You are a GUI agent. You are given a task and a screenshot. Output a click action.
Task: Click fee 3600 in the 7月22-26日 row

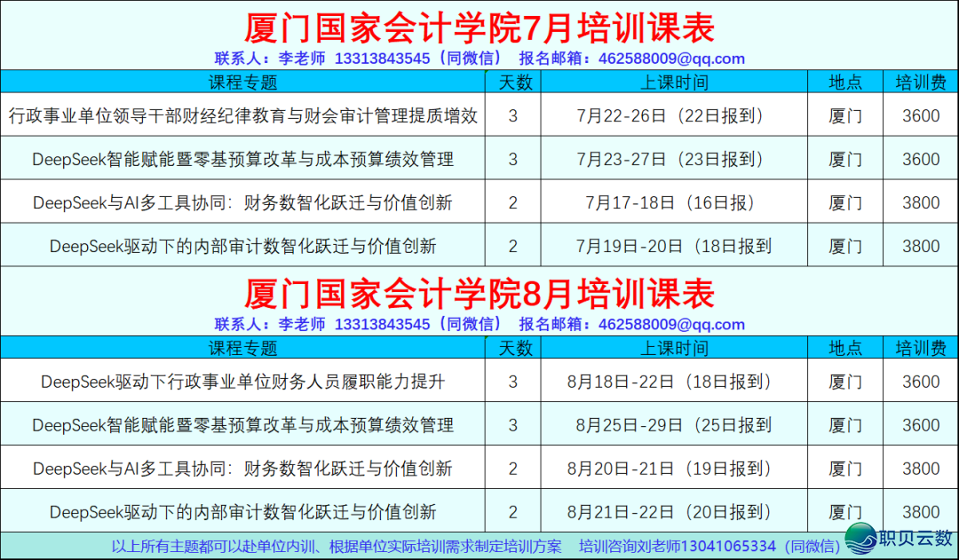pyautogui.click(x=921, y=115)
